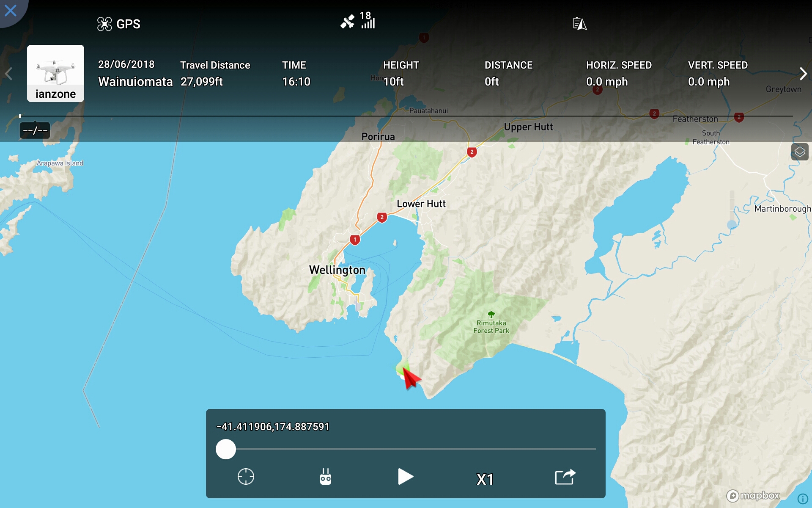
Task: Play the flight record
Action: pyautogui.click(x=406, y=477)
